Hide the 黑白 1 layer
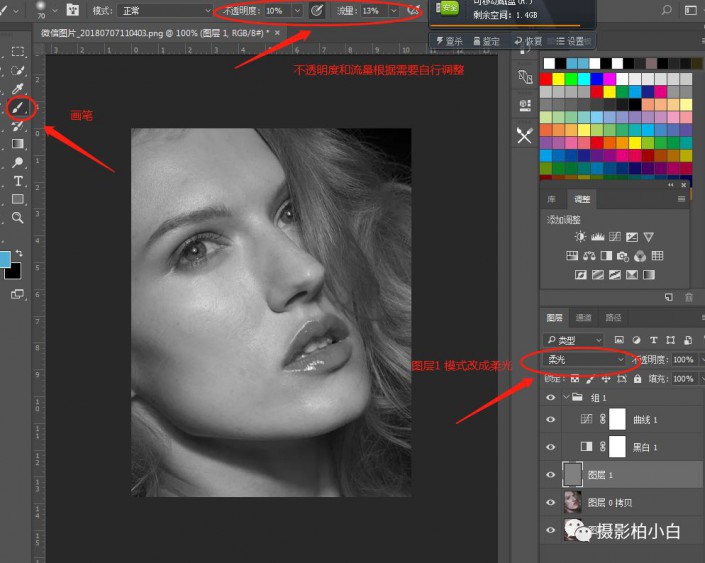The height and width of the screenshot is (563, 705). (x=550, y=447)
